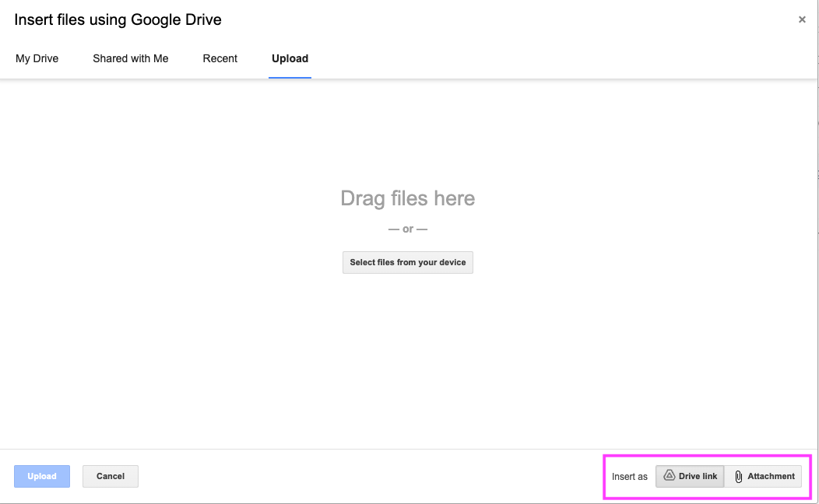Click the blue Upload button
Viewport: 819px width, 504px height.
pyautogui.click(x=42, y=476)
